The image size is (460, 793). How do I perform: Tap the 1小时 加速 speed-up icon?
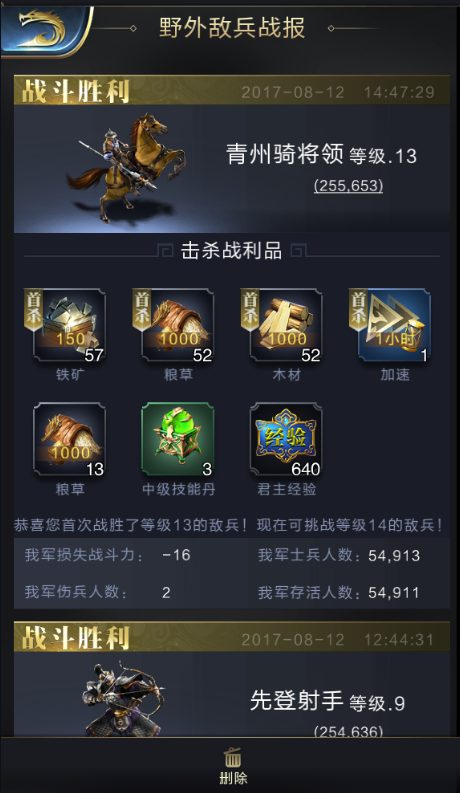[394, 325]
